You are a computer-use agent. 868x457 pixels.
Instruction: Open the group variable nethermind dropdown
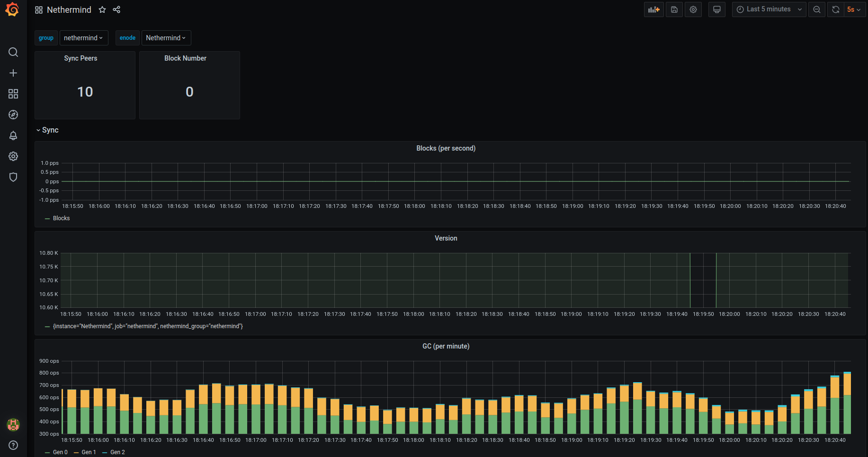pos(84,38)
